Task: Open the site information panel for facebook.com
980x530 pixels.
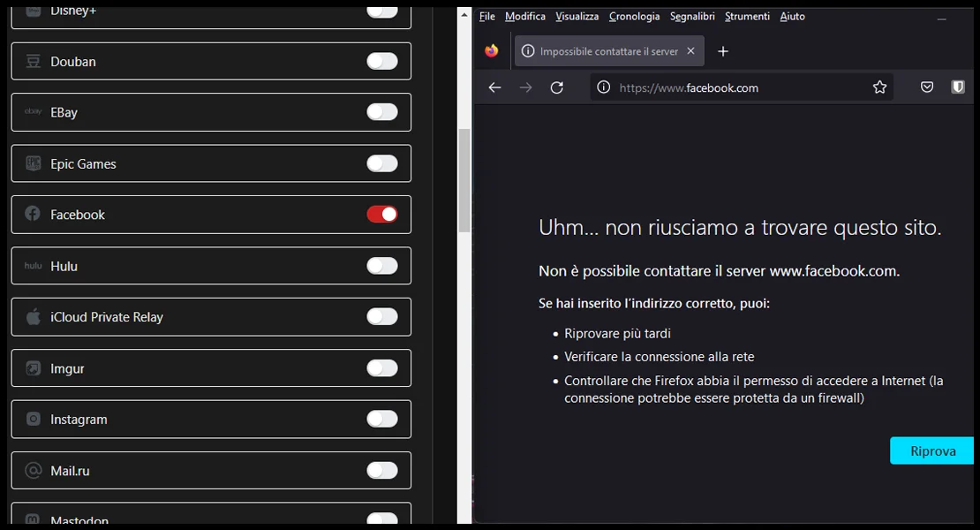Action: pos(602,87)
